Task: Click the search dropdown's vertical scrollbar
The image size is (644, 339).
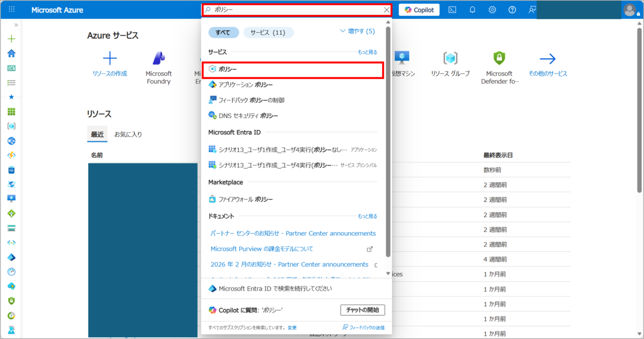Action: click(x=388, y=141)
